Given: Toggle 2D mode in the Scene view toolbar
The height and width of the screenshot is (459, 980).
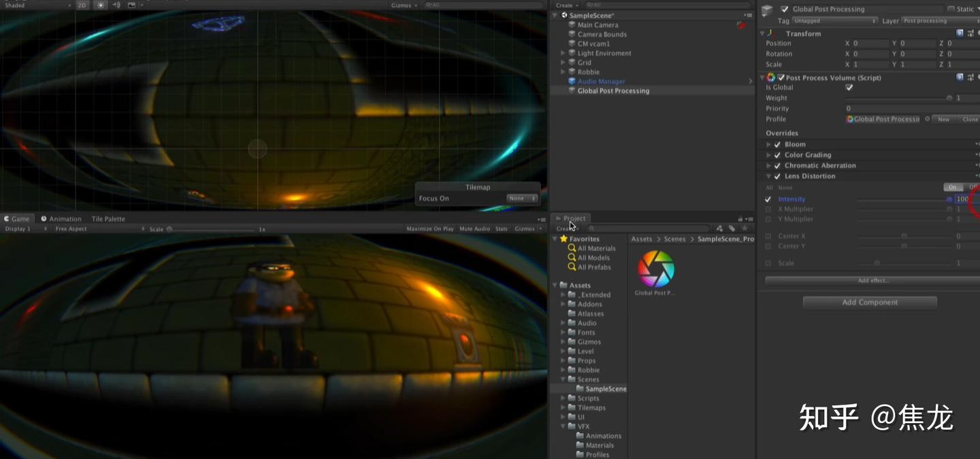Looking at the screenshot, I should click(x=82, y=5).
